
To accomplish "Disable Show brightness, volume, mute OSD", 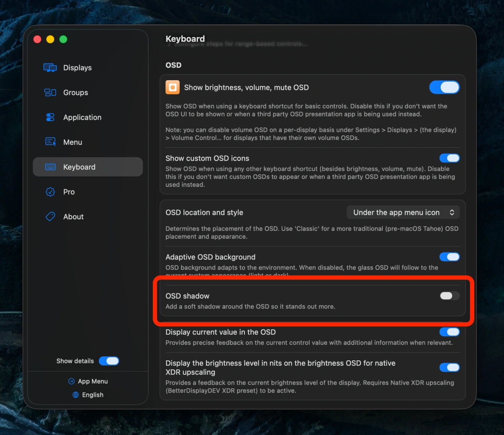I will tap(444, 87).
